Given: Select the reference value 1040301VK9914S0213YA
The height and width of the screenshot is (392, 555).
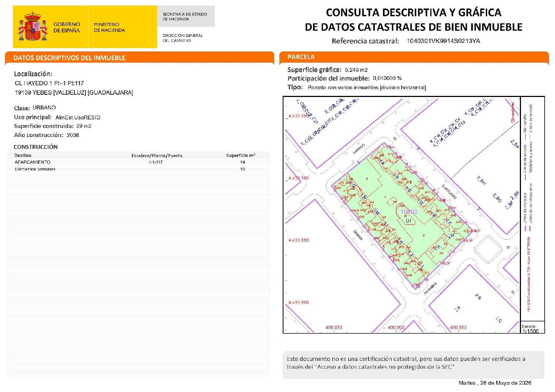Looking at the screenshot, I should click(x=443, y=41).
